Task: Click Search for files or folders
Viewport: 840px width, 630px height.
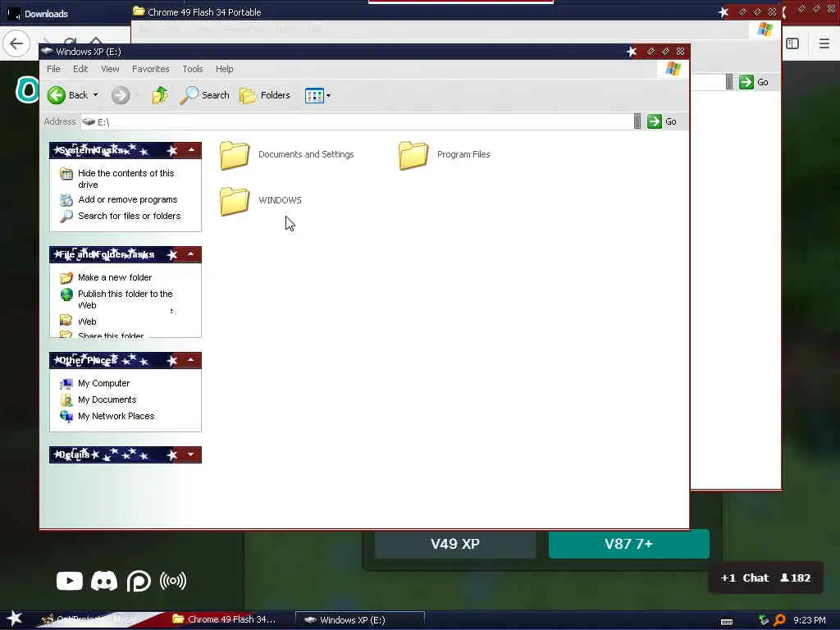Action: tap(129, 216)
